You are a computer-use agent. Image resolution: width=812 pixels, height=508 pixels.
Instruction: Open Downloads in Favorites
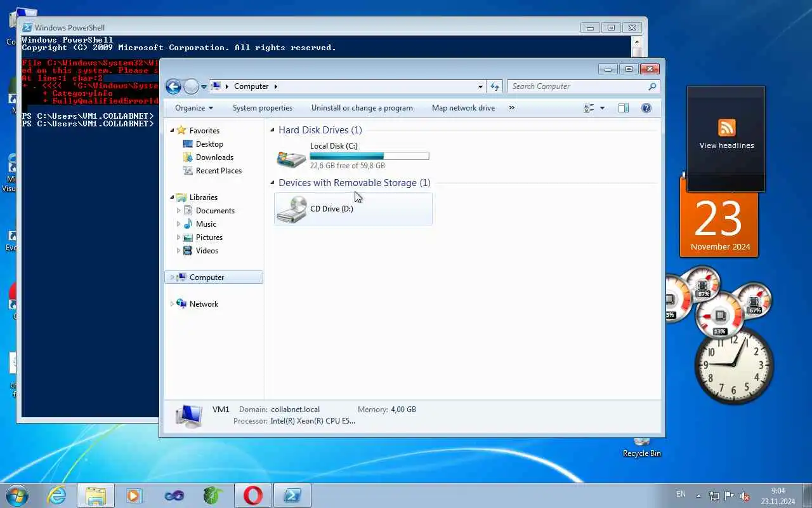point(214,157)
